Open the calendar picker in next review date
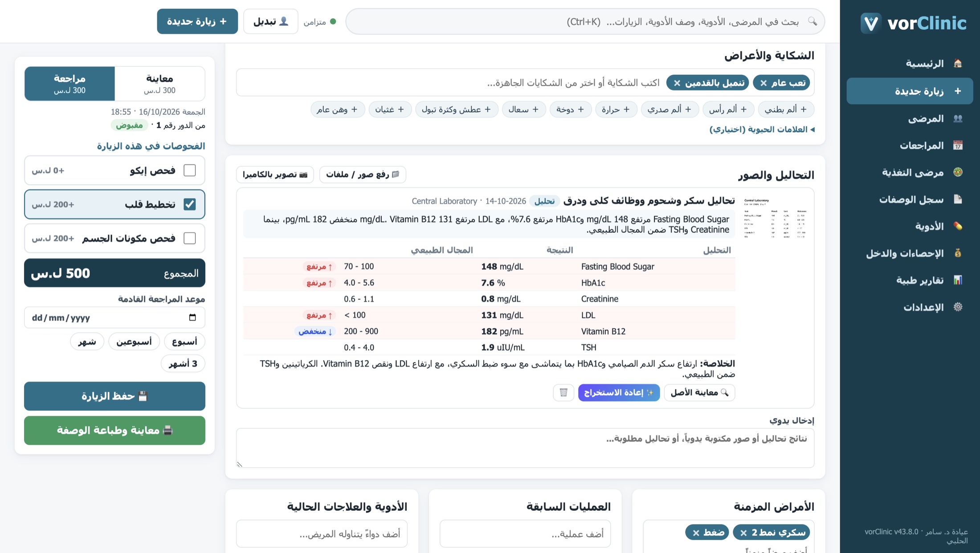980x553 pixels. coord(192,317)
